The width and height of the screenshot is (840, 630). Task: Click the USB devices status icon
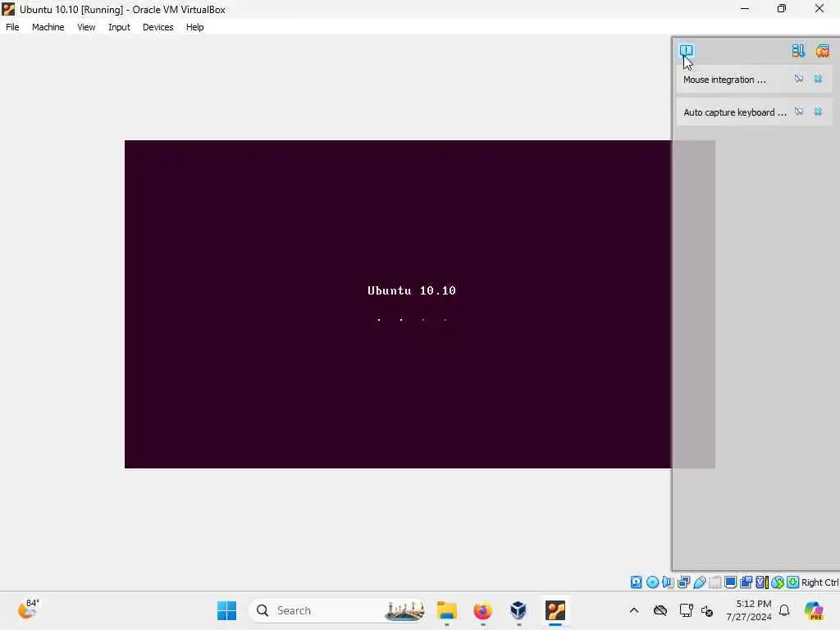click(699, 582)
